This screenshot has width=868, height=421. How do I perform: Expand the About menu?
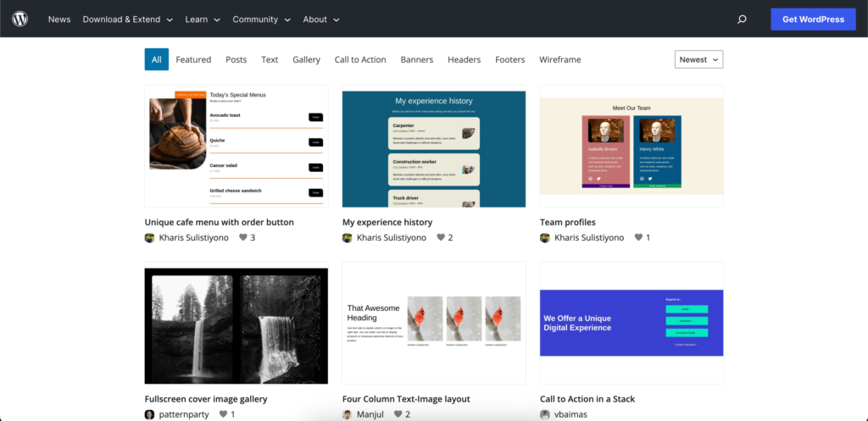[x=321, y=19]
